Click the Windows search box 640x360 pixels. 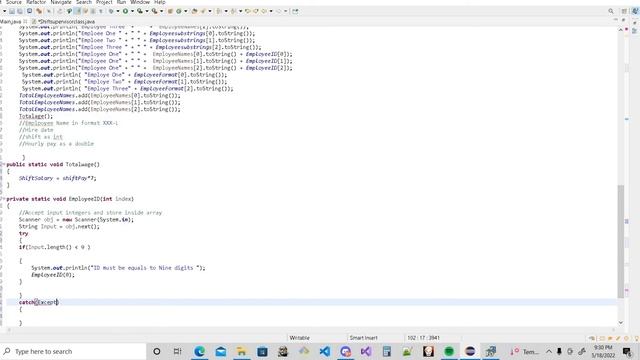click(x=73, y=351)
